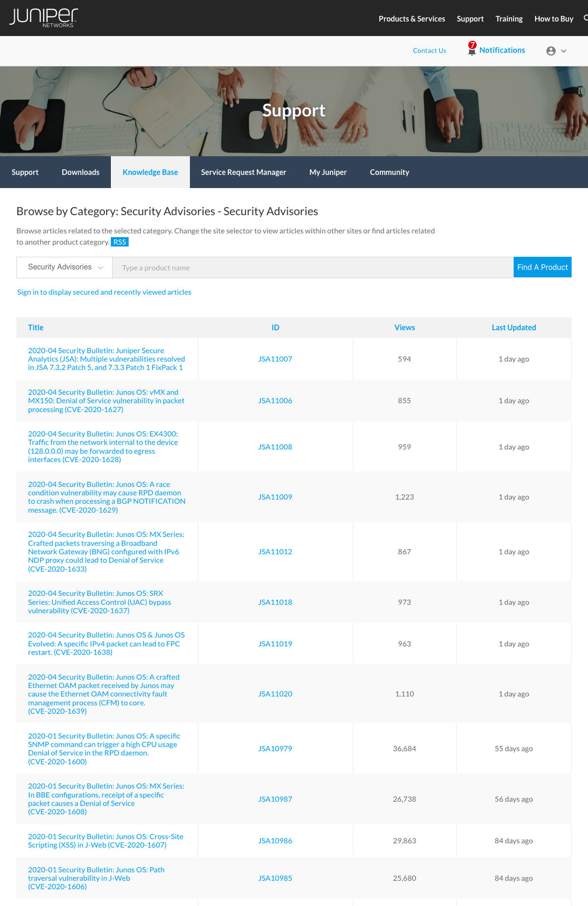The height and width of the screenshot is (906, 588).
Task: Open the J-Web Cross-Site Scripting article
Action: pos(105,840)
